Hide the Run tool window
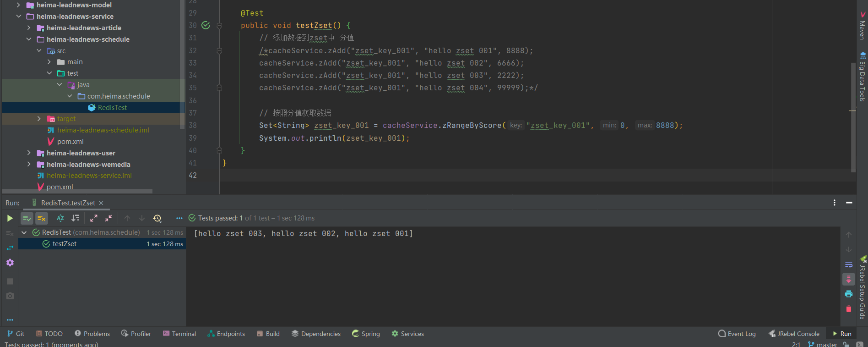Image resolution: width=868 pixels, height=347 pixels. click(x=849, y=203)
